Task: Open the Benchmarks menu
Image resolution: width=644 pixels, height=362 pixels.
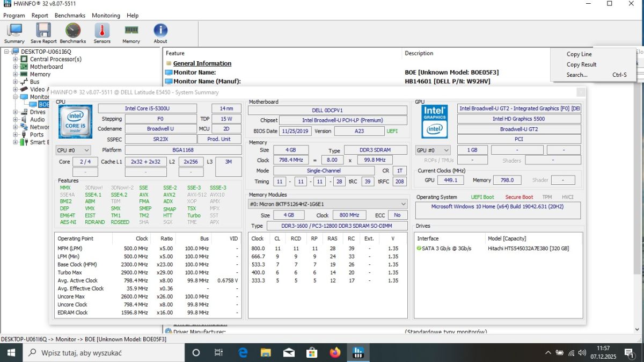Action: point(70,16)
